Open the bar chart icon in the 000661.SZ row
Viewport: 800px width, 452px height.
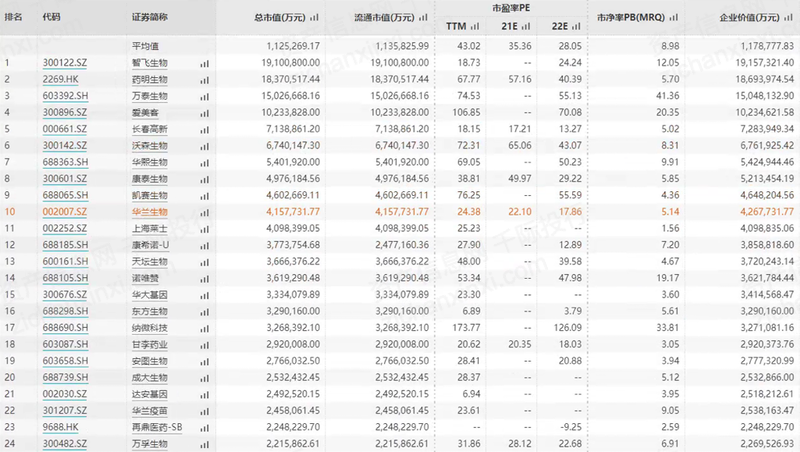coord(205,130)
